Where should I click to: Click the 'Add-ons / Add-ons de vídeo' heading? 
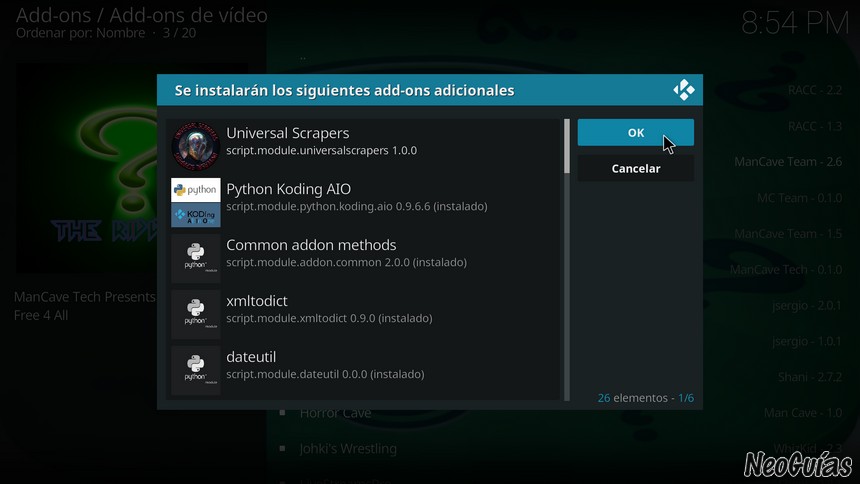point(142,15)
